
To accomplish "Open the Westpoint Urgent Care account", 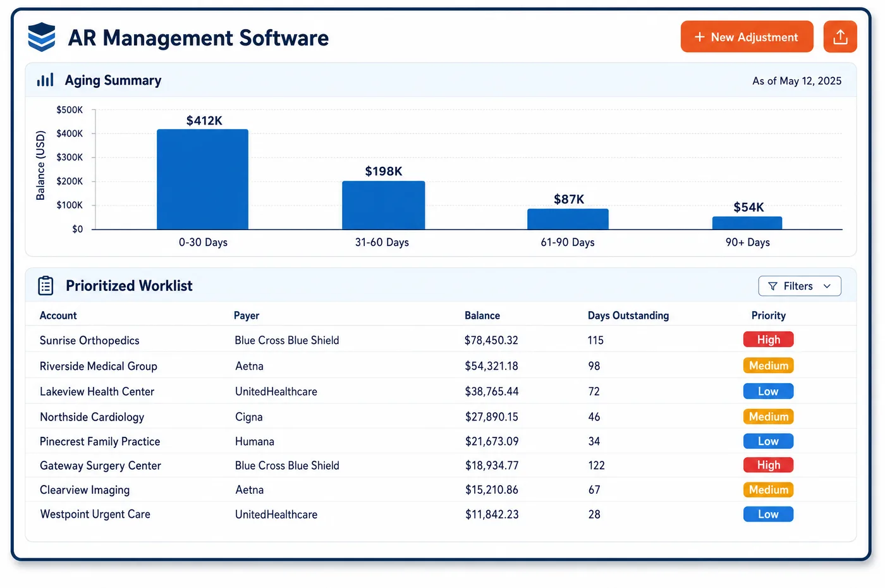I will click(x=95, y=514).
